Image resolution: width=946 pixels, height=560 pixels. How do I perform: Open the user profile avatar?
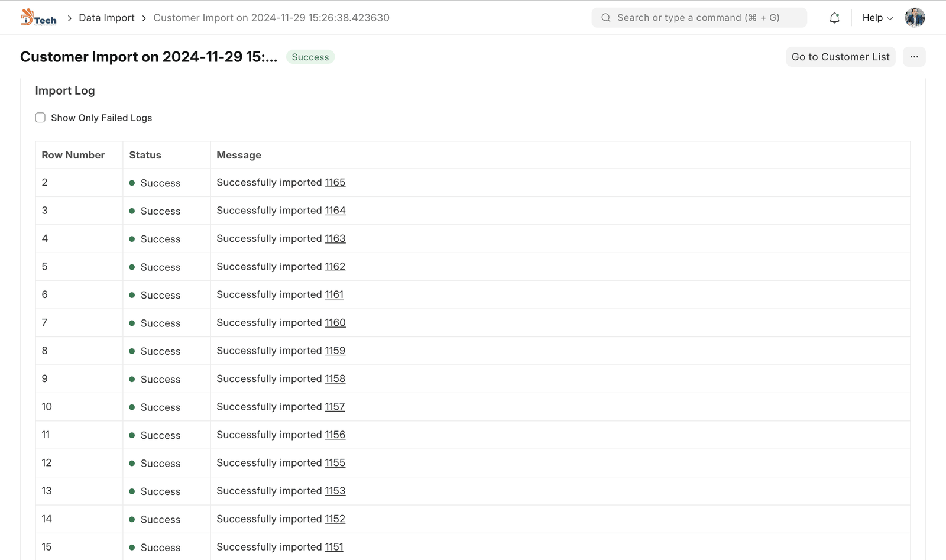pos(914,18)
